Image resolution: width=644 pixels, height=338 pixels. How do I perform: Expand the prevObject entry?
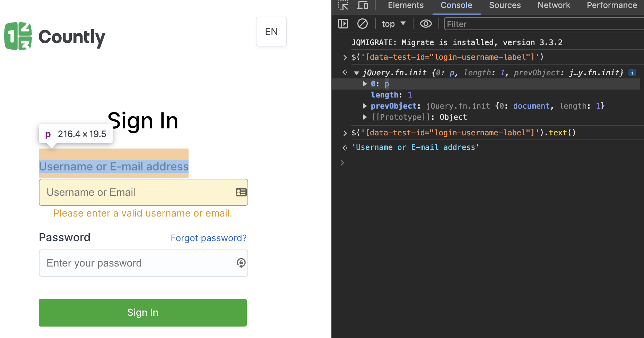[365, 106]
